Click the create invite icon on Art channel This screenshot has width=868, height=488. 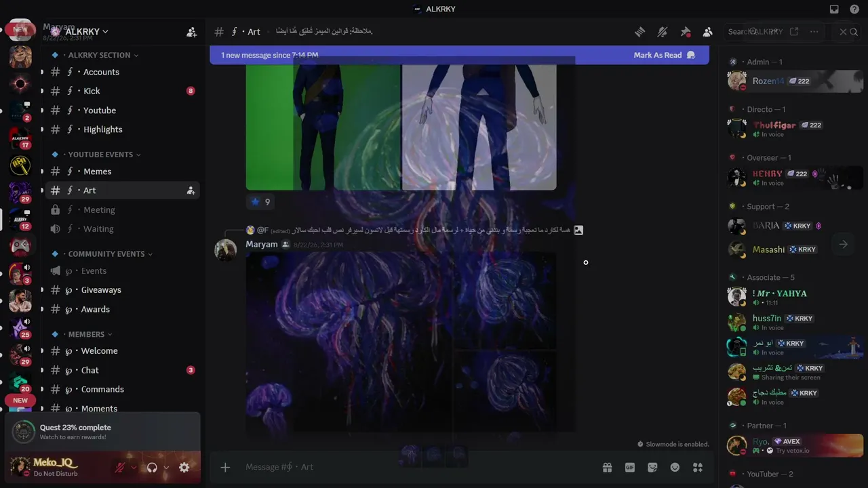click(x=191, y=191)
